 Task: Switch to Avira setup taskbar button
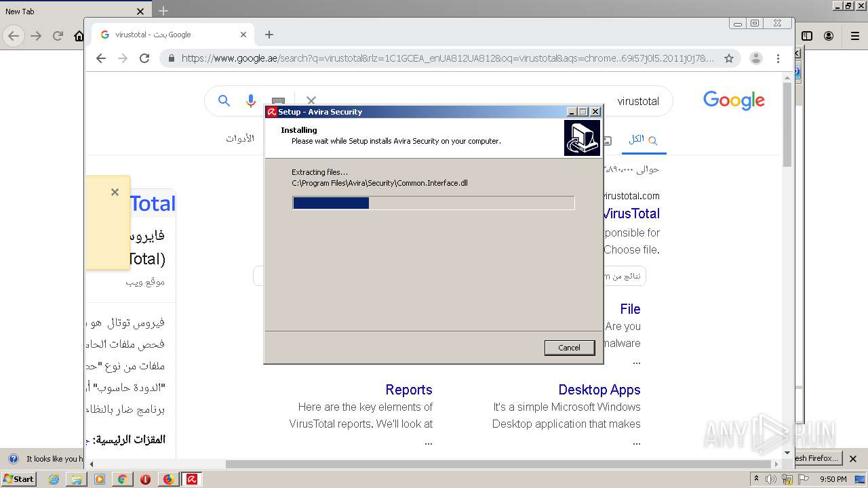point(192,479)
